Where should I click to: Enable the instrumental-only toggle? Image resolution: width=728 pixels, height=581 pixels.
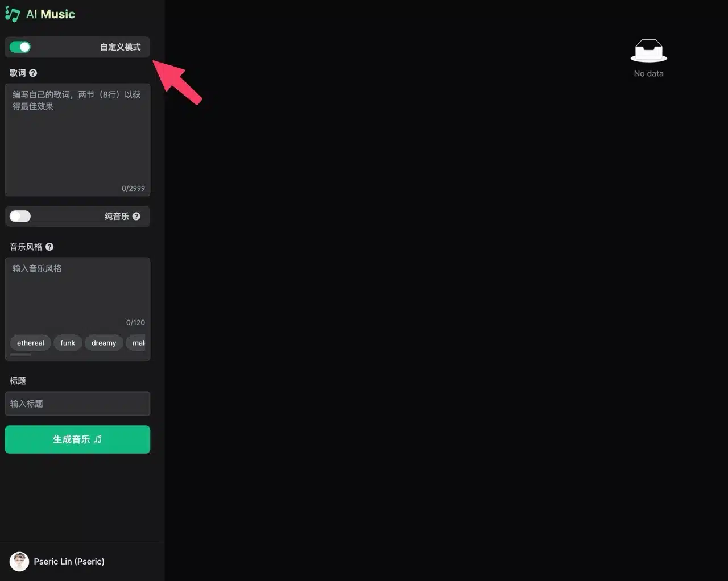(20, 216)
